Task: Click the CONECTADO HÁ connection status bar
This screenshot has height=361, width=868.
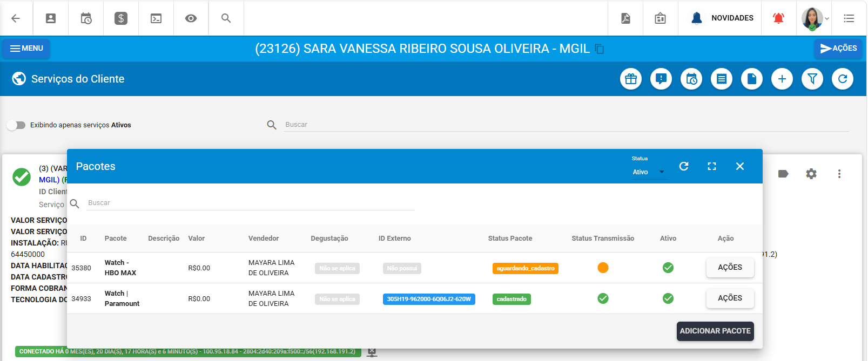Action: point(188,352)
